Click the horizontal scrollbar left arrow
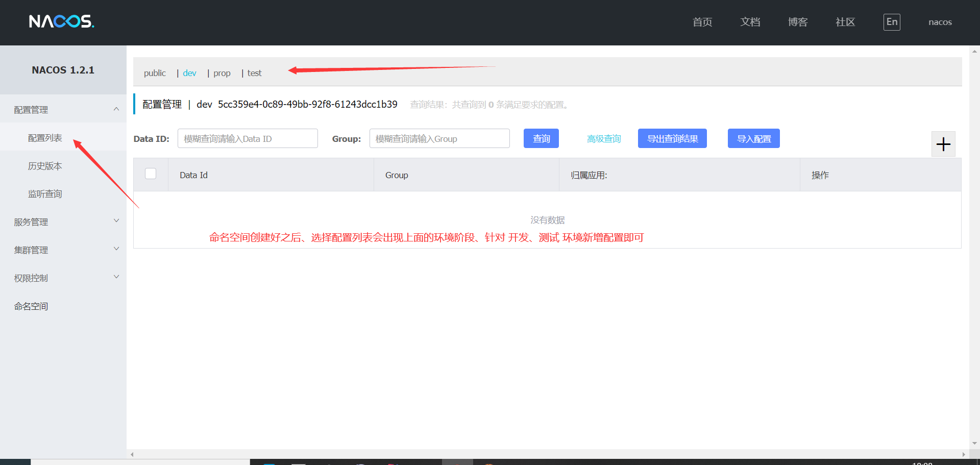 132,454
